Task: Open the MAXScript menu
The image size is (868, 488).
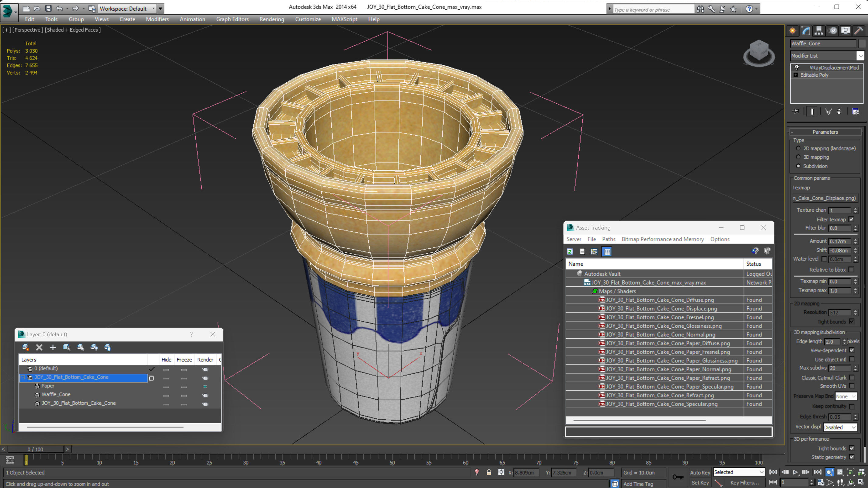Action: click(x=344, y=19)
